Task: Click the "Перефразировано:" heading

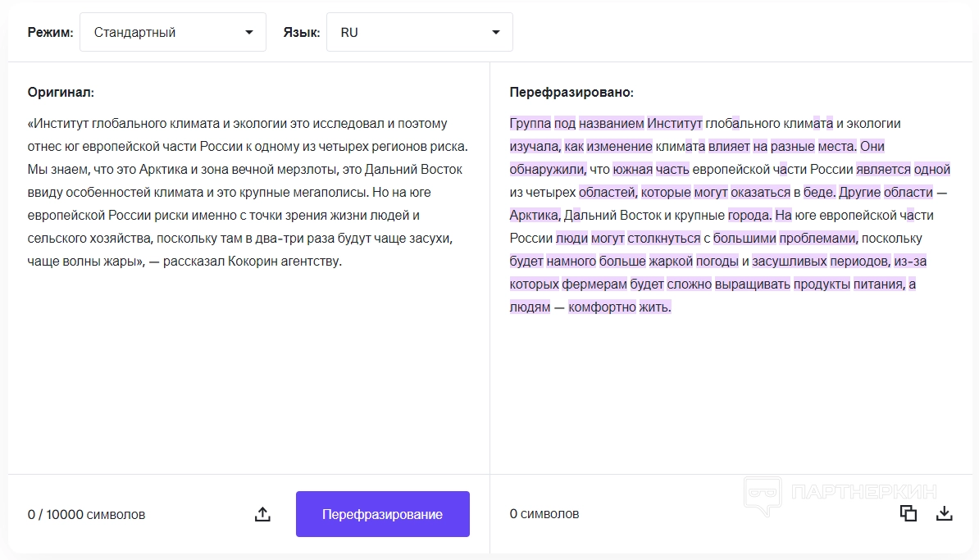Action: point(571,93)
